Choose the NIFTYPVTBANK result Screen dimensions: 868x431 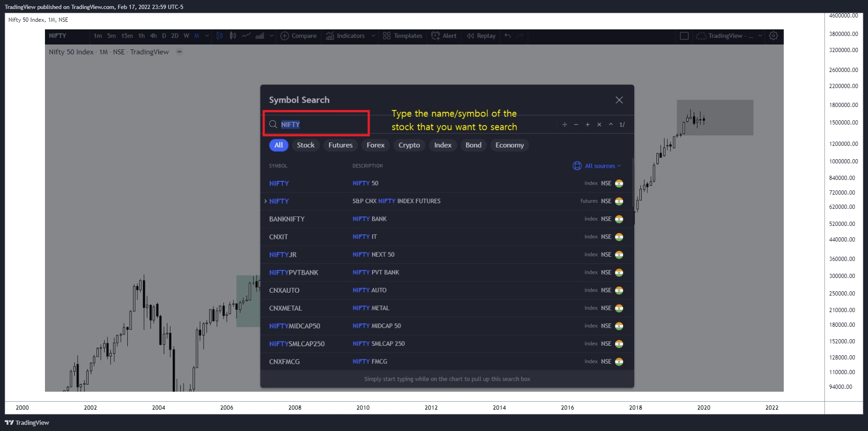click(x=446, y=272)
